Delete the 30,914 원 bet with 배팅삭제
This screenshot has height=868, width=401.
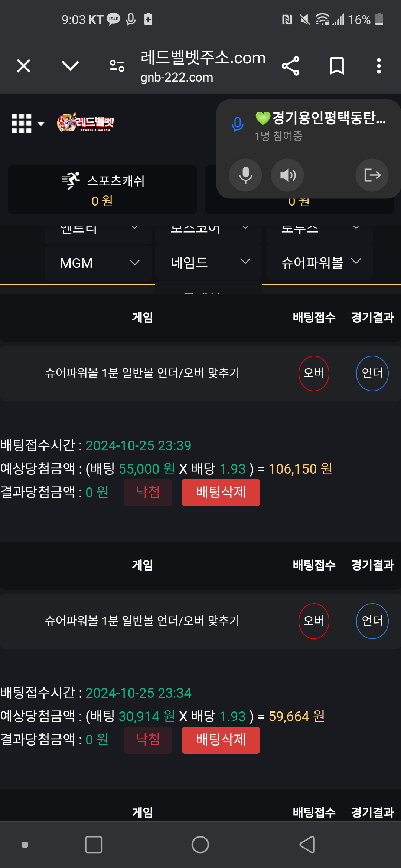[221, 740]
